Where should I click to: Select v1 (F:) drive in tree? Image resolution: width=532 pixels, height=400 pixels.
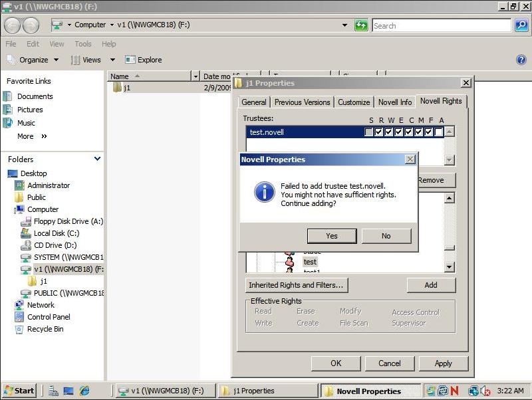[68, 269]
